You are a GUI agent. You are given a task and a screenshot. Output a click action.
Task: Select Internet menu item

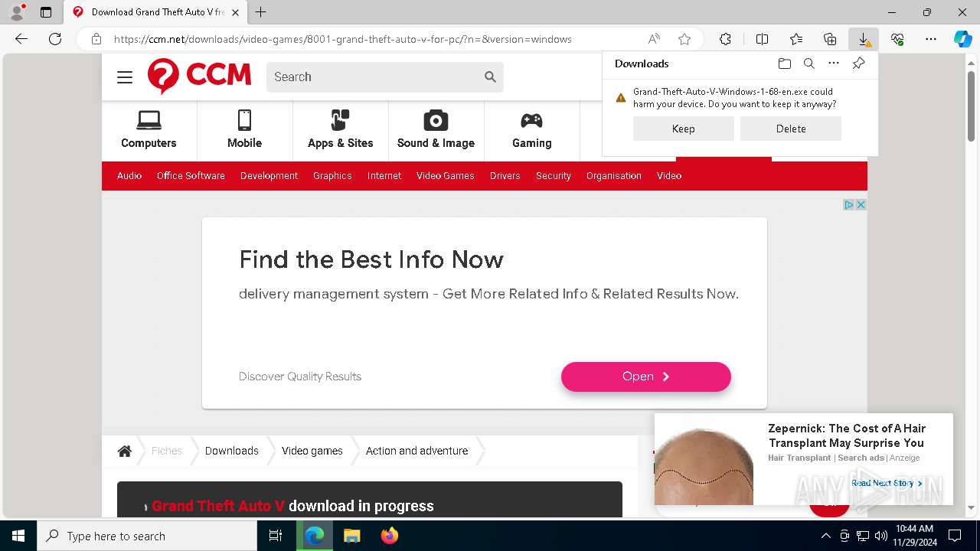point(384,176)
